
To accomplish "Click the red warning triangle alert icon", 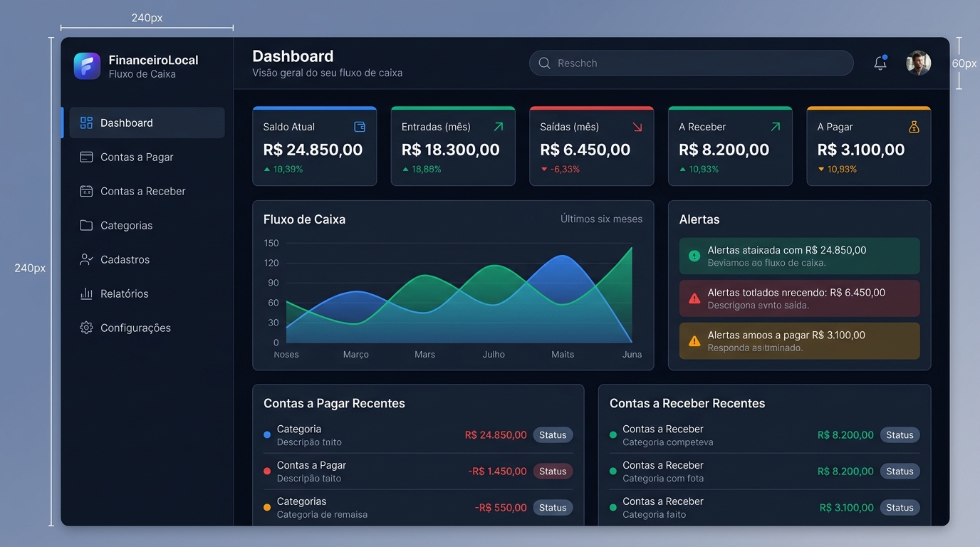I will [x=694, y=298].
